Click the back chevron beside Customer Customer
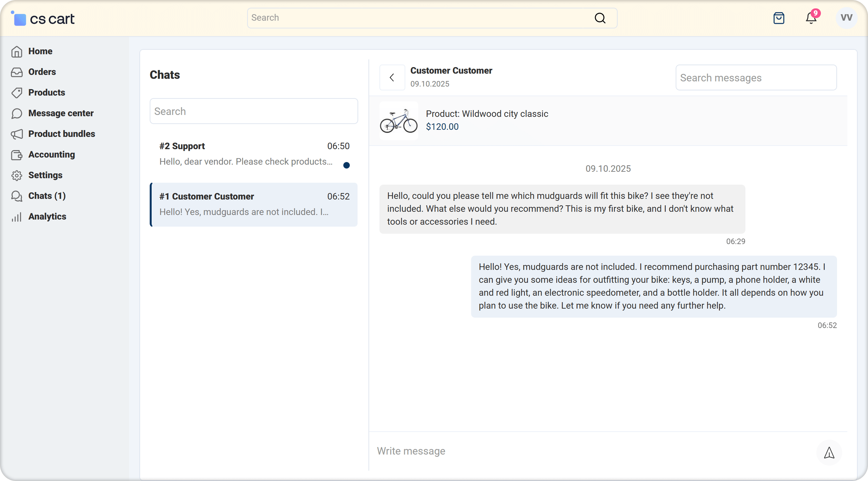This screenshot has width=868, height=481. (392, 77)
